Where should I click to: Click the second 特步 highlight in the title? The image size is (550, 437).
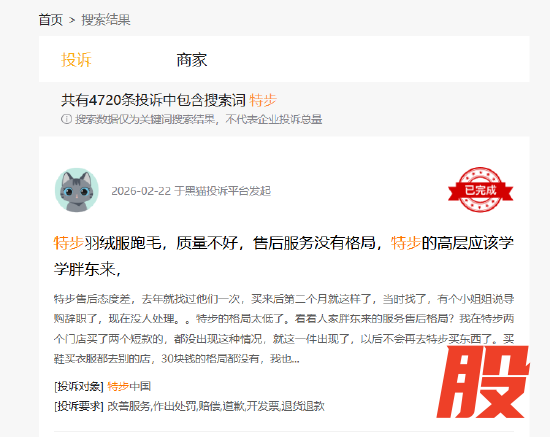pos(406,243)
